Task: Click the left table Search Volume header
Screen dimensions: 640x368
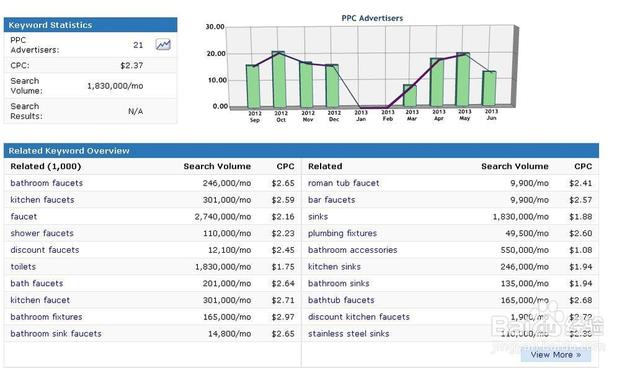Action: (x=217, y=166)
